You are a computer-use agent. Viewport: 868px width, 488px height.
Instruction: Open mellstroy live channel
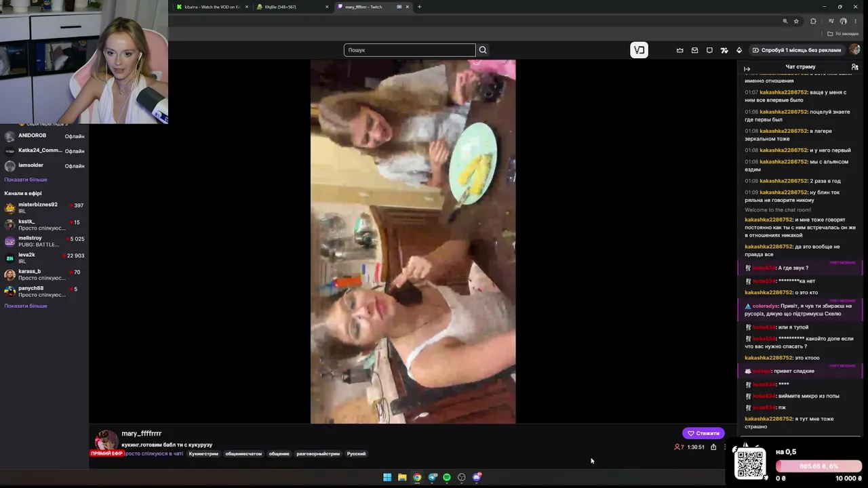pyautogui.click(x=45, y=241)
